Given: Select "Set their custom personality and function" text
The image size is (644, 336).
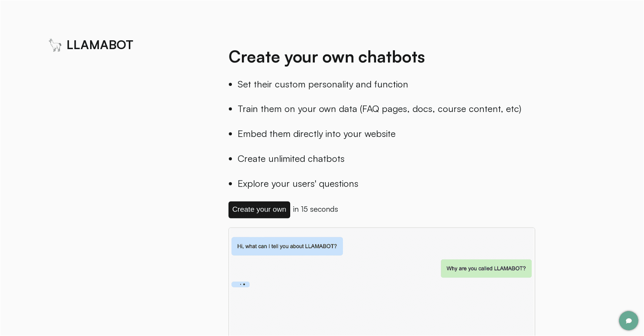Looking at the screenshot, I should coord(322,85).
